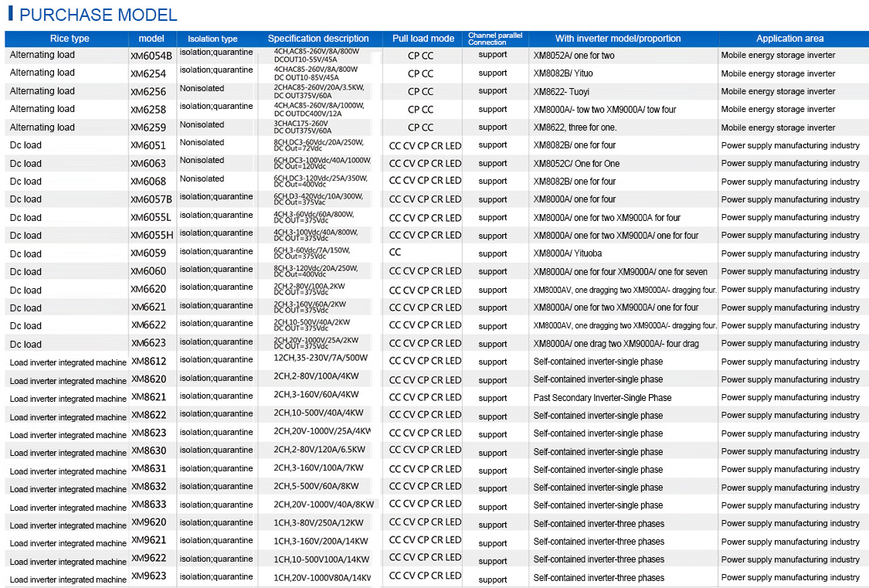Select model cell XM9623
The height and width of the screenshot is (588, 869).
[148, 576]
